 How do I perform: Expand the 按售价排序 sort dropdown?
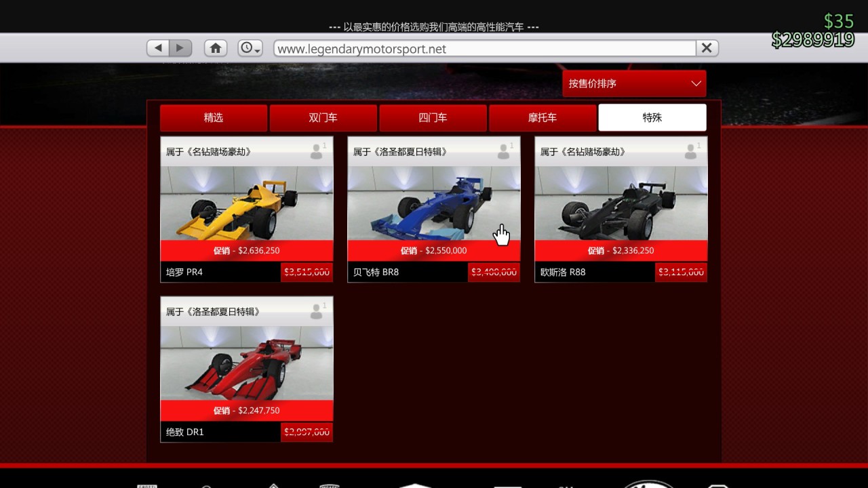tap(634, 83)
